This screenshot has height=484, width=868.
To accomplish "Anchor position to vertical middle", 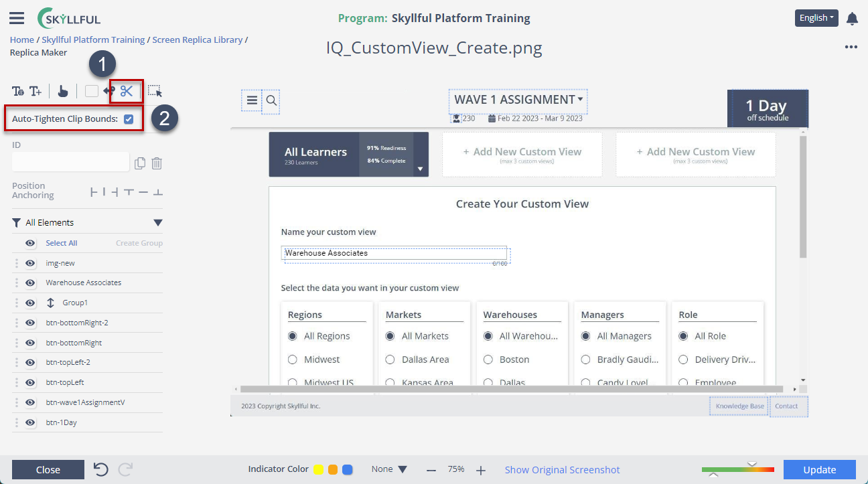I will coord(143,192).
